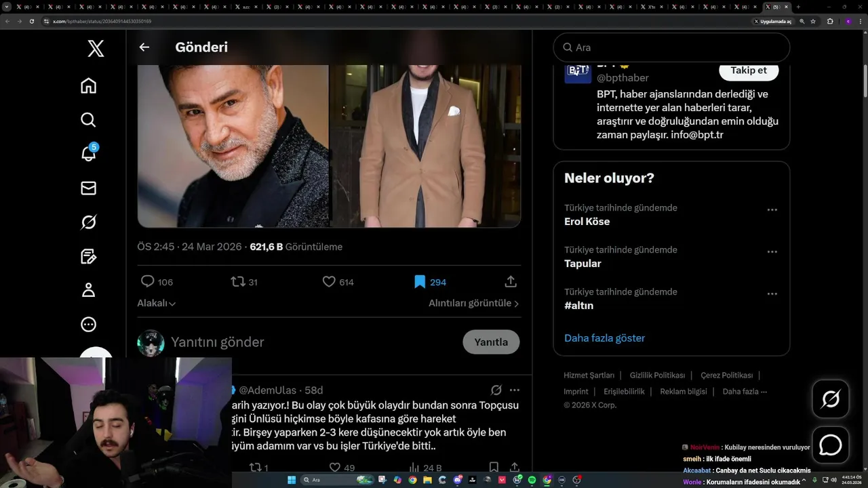
Task: Click the reply composer profile avatar
Action: (151, 343)
